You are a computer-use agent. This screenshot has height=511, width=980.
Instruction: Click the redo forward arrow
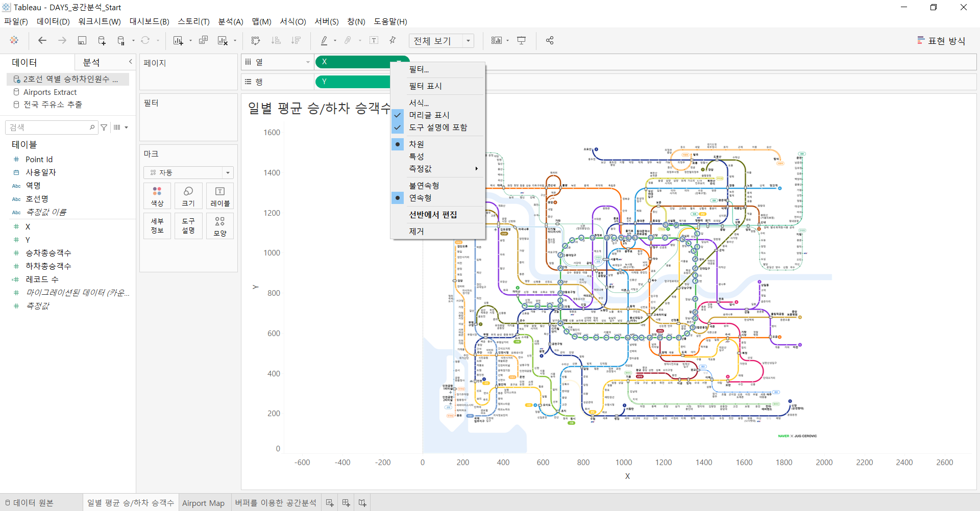click(62, 40)
